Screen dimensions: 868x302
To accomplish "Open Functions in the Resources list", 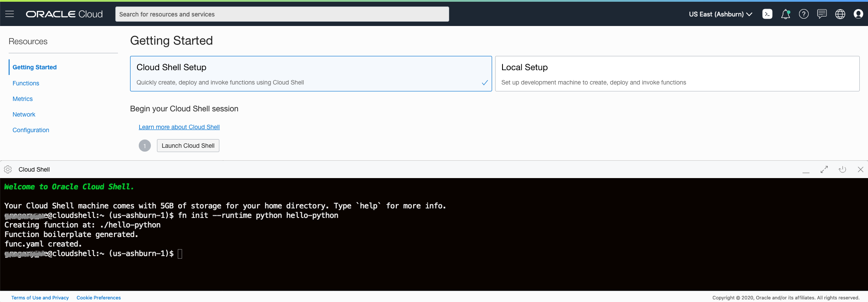I will coord(26,83).
